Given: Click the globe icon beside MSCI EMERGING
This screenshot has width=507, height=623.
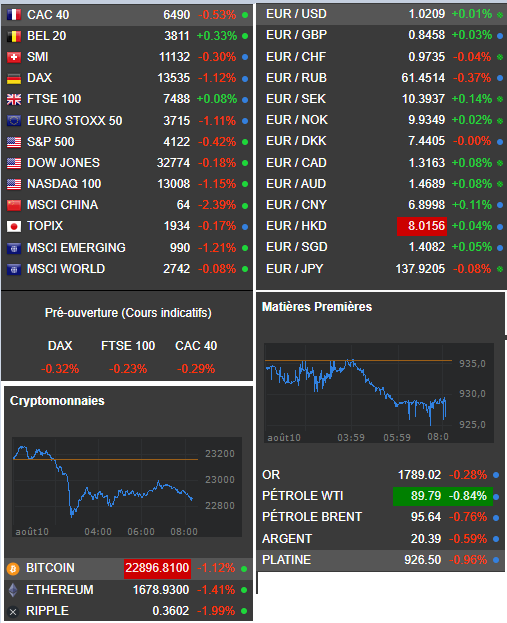Looking at the screenshot, I should 14,248.
